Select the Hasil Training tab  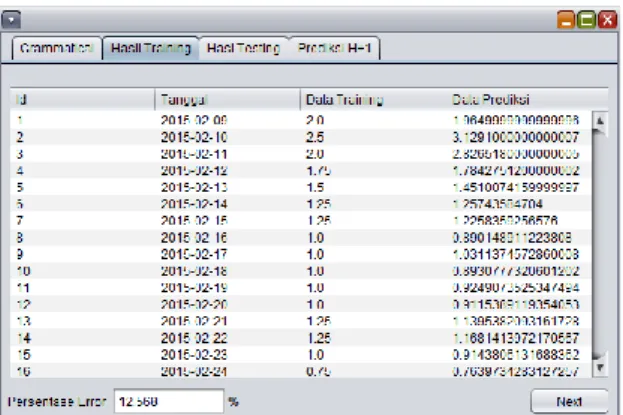(x=151, y=48)
